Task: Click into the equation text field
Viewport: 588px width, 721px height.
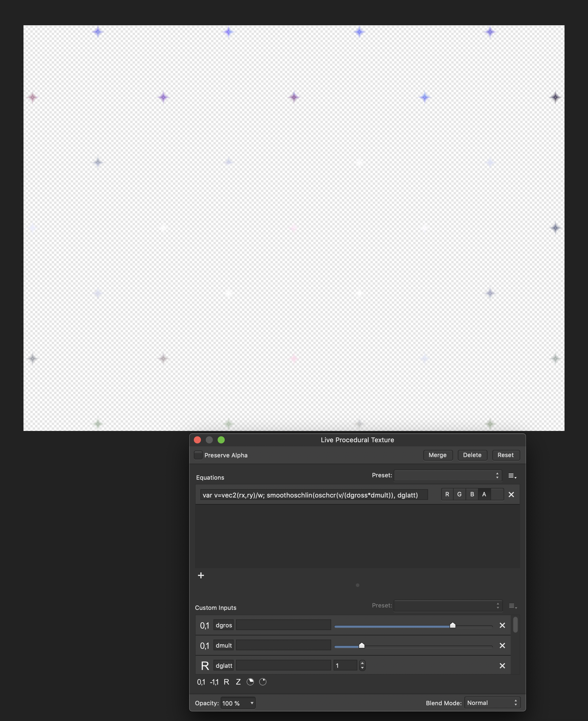Action: (314, 495)
